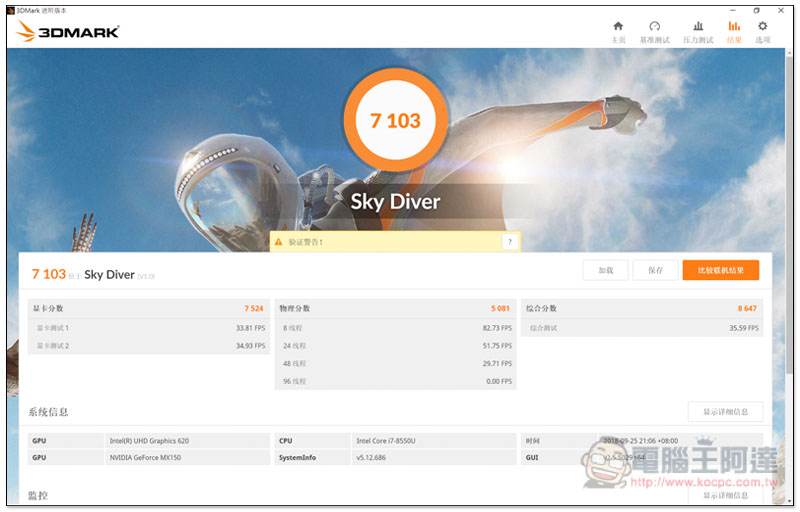Click the 3DMark title bar app icon
The image size is (800, 512).
[11, 11]
